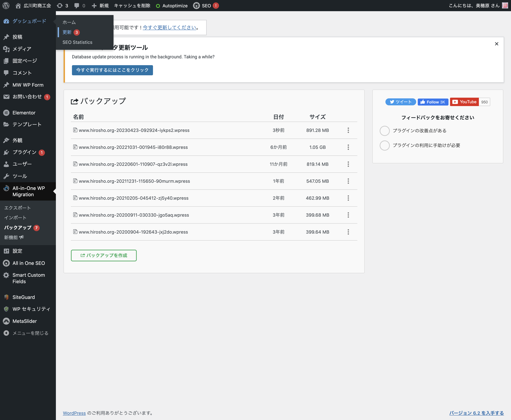Screen dimensions: 511x420
Task: Click the MetaSlider icon in sidebar
Action: point(6,321)
